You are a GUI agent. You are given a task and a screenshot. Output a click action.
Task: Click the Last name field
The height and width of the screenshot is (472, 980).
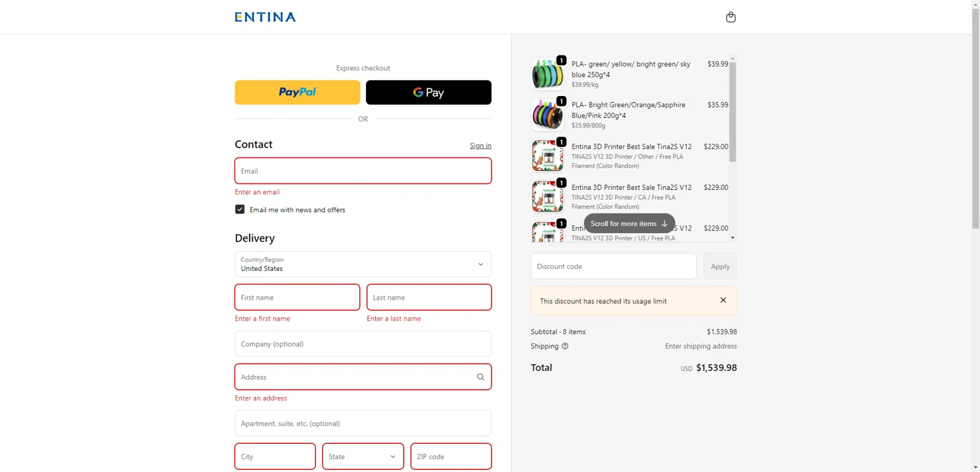coord(429,297)
